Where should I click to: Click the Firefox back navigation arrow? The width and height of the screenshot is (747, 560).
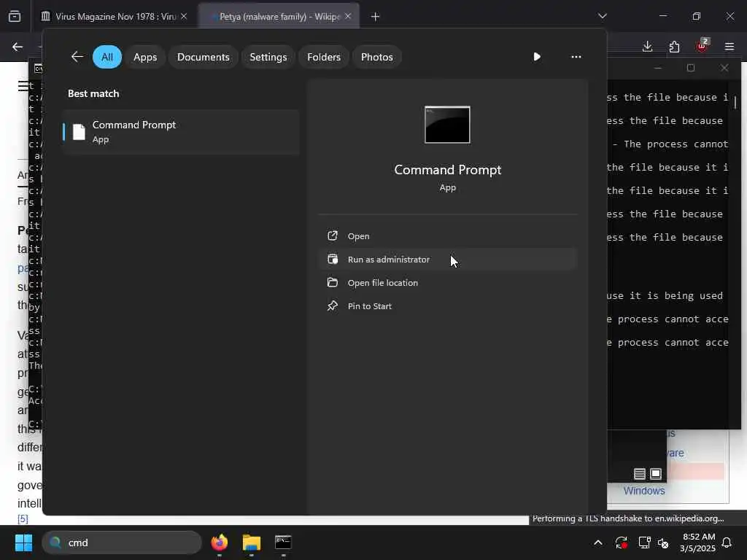click(18, 47)
